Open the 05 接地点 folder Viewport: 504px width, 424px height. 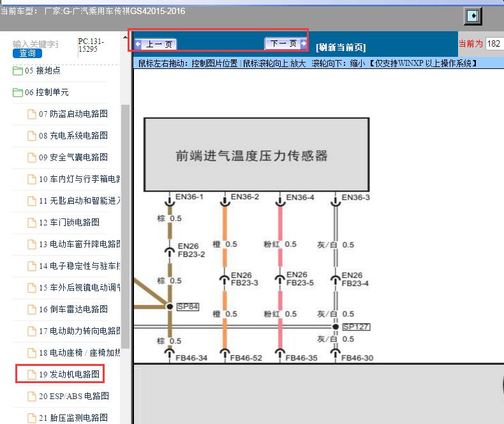43,70
